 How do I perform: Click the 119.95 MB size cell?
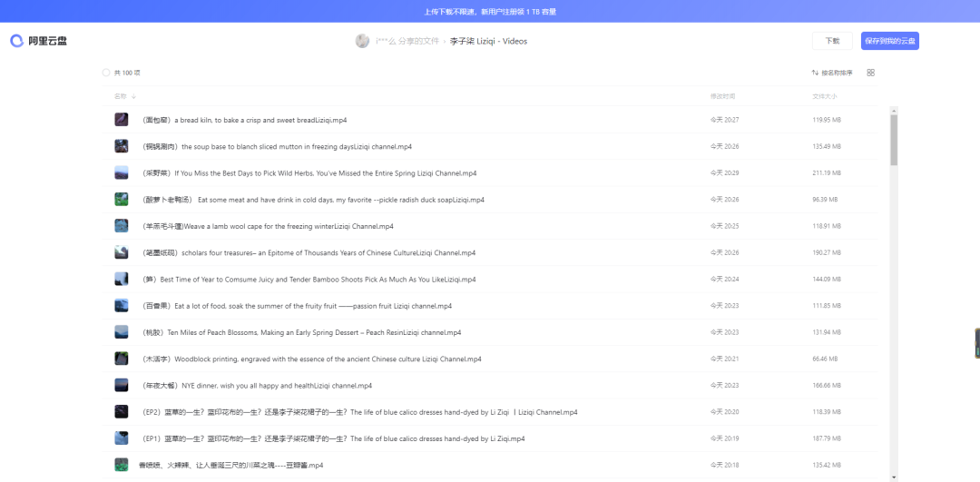(827, 120)
